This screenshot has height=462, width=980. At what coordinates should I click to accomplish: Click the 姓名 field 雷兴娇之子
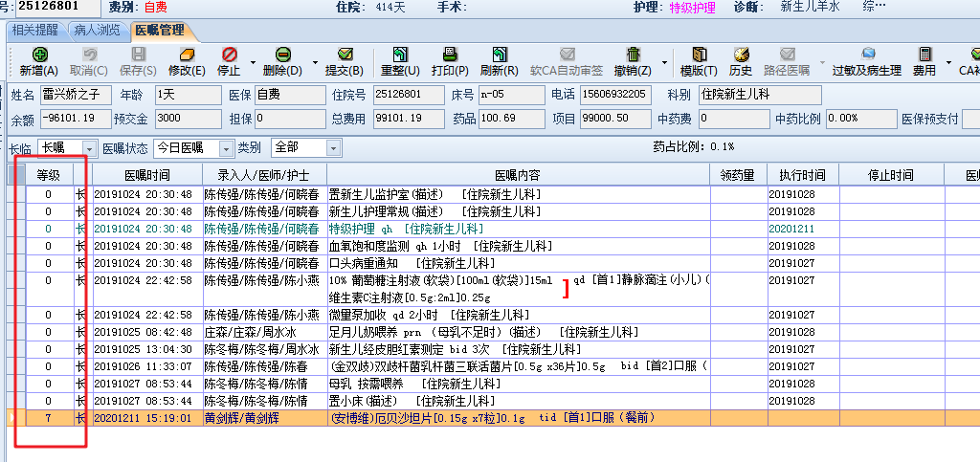click(76, 95)
